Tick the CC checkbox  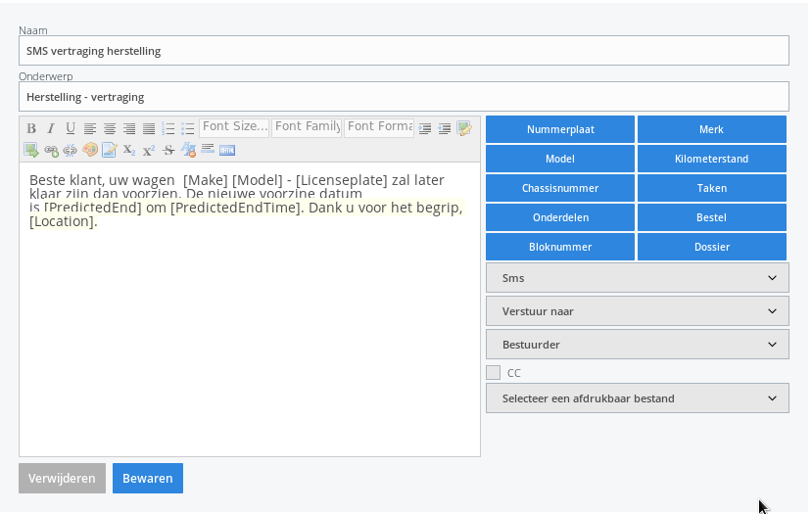tap(493, 373)
